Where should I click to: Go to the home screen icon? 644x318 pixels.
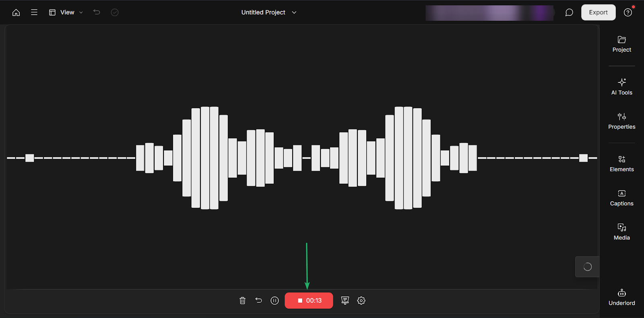[16, 12]
